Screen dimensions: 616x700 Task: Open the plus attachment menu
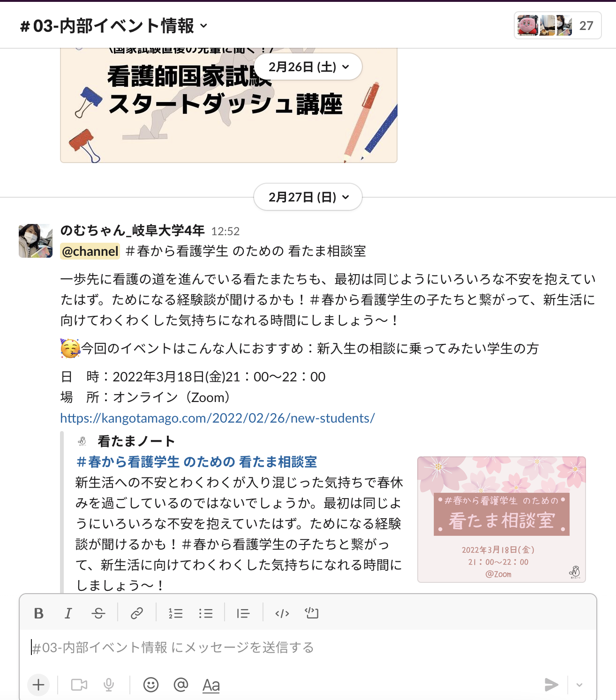click(38, 685)
